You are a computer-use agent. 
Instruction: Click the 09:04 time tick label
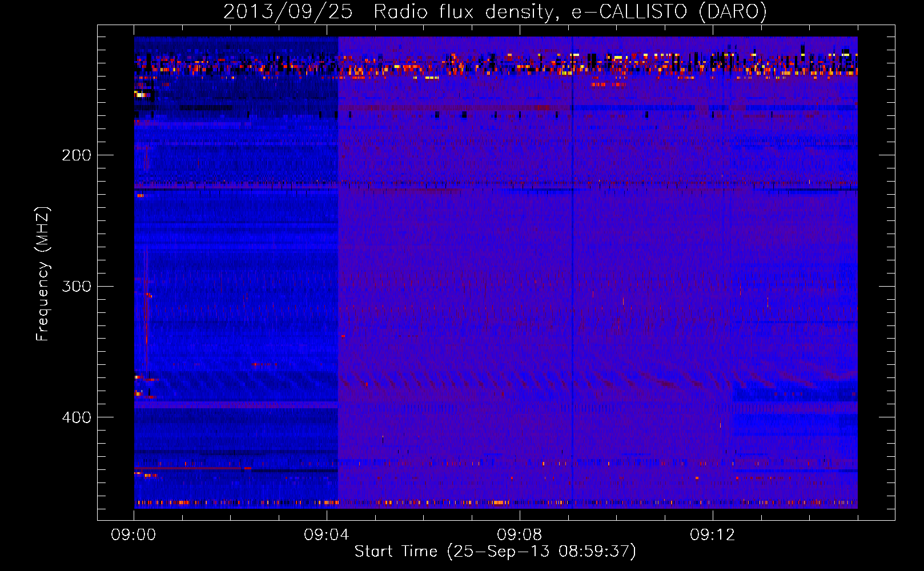327,535
